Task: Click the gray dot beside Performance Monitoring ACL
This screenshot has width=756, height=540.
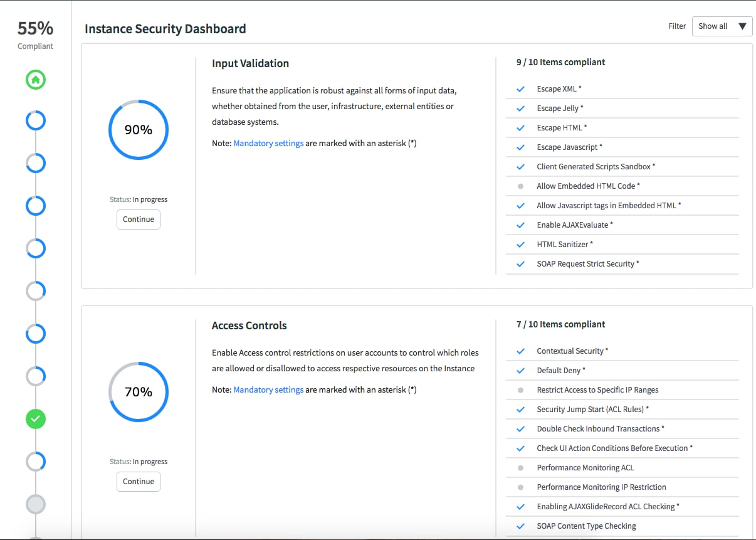Action: point(520,468)
